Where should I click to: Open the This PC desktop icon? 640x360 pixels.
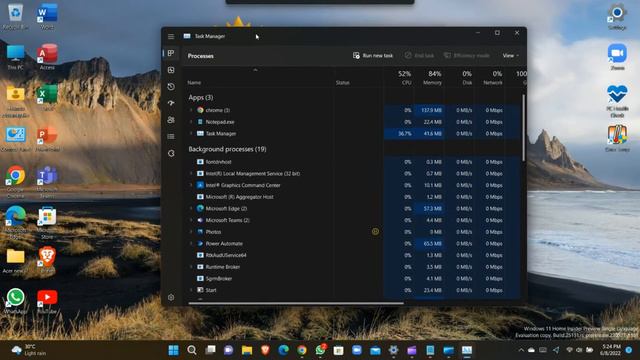click(x=16, y=57)
